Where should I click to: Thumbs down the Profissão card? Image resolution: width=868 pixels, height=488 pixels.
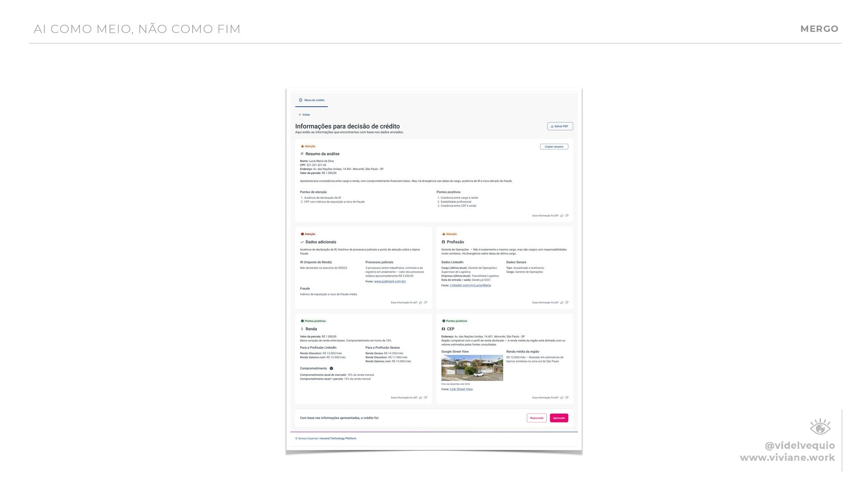(567, 303)
